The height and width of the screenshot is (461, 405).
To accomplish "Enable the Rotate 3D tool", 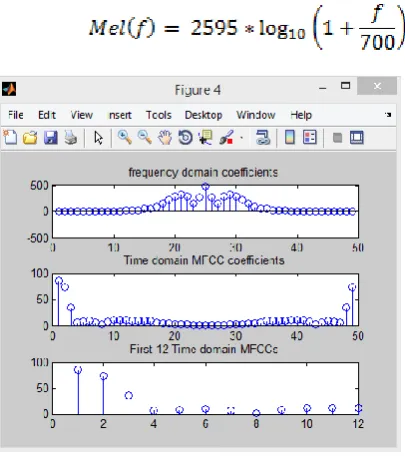I will pos(185,137).
